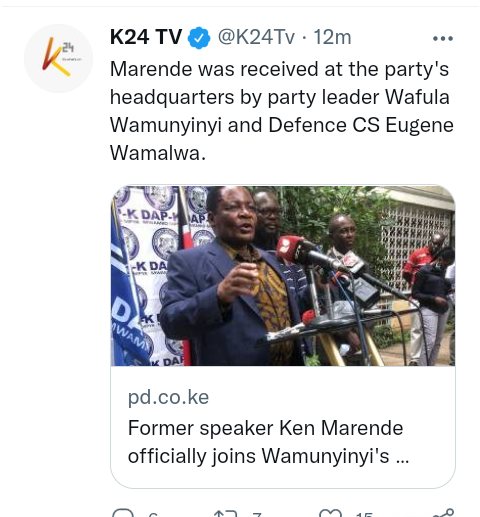480x517 pixels.
Task: Click the 12m timestamp
Action: pyautogui.click(x=332, y=37)
